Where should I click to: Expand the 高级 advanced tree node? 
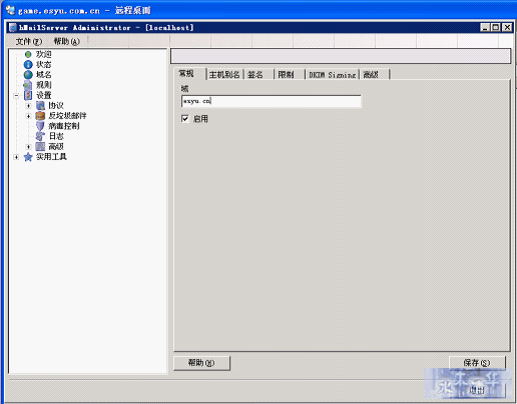click(x=28, y=147)
